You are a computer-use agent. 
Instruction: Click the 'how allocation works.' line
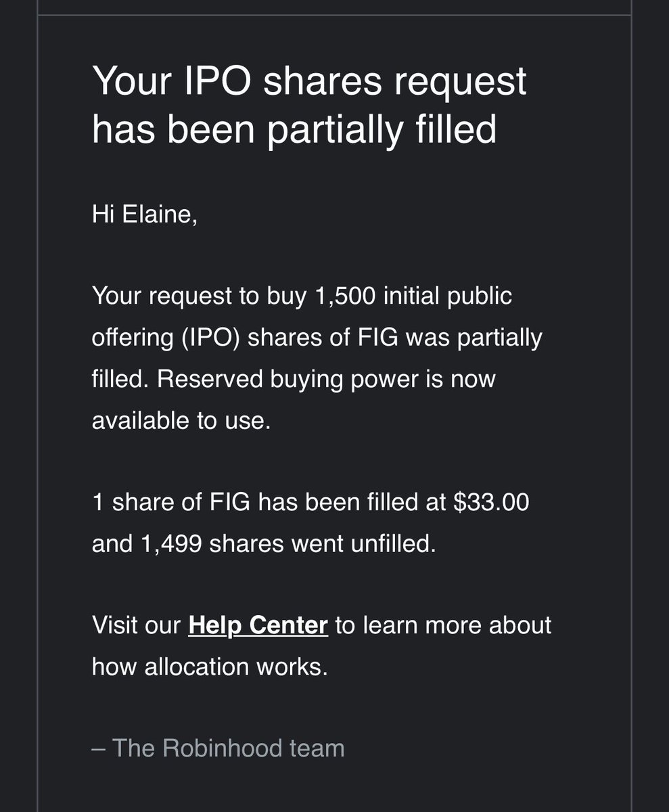point(210,667)
